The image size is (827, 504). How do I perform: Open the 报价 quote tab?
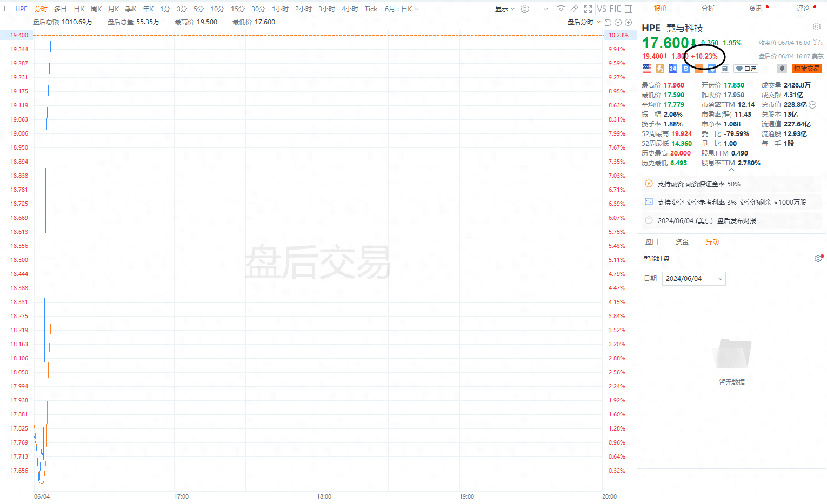click(661, 8)
